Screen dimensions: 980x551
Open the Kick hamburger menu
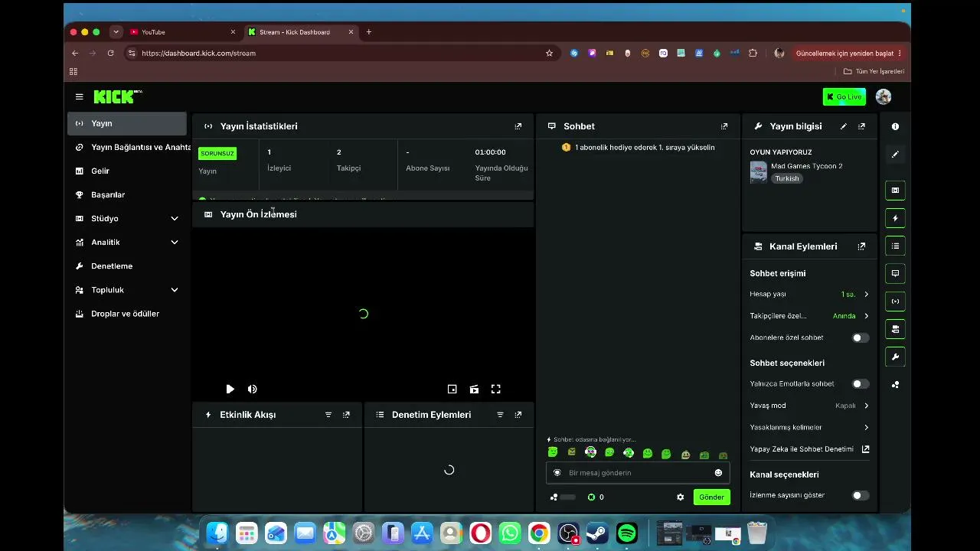79,97
